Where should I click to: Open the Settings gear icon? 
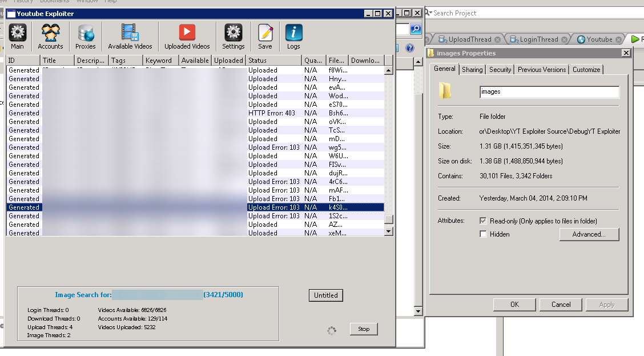pos(234,36)
